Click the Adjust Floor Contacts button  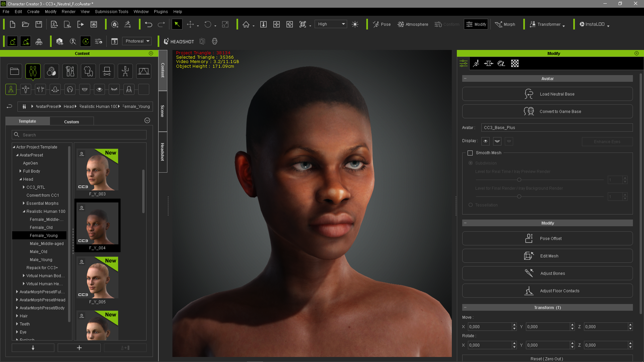[547, 291]
